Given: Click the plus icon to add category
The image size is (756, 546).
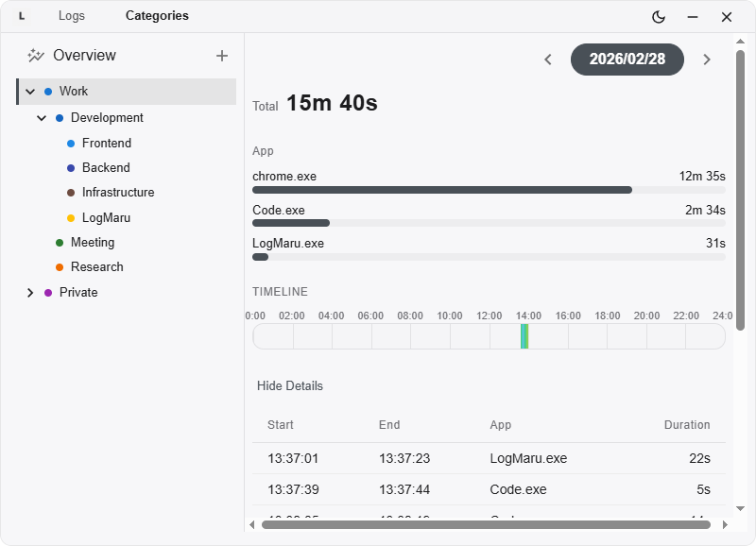Looking at the screenshot, I should click(x=222, y=56).
